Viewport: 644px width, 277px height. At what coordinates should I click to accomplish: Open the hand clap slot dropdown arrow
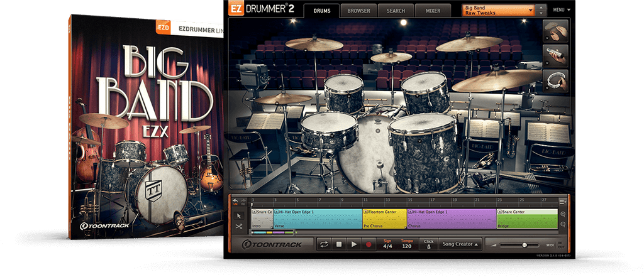(x=547, y=39)
